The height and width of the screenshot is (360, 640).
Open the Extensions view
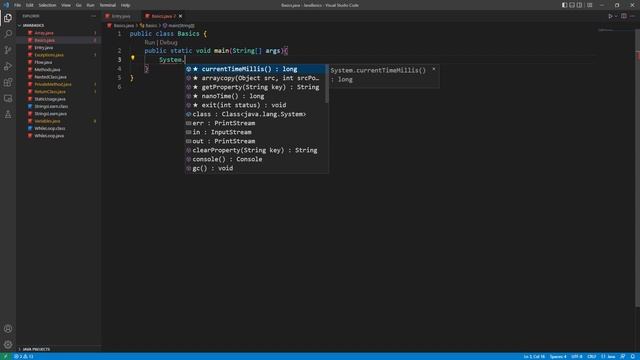click(x=8, y=82)
